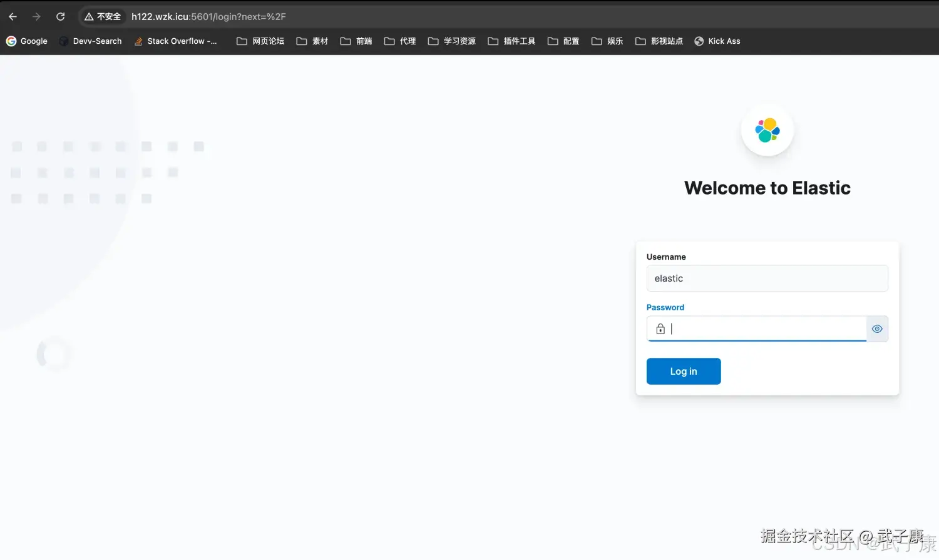Open the Google bookmark
Image resolution: width=939 pixels, height=560 pixels.
coord(27,41)
